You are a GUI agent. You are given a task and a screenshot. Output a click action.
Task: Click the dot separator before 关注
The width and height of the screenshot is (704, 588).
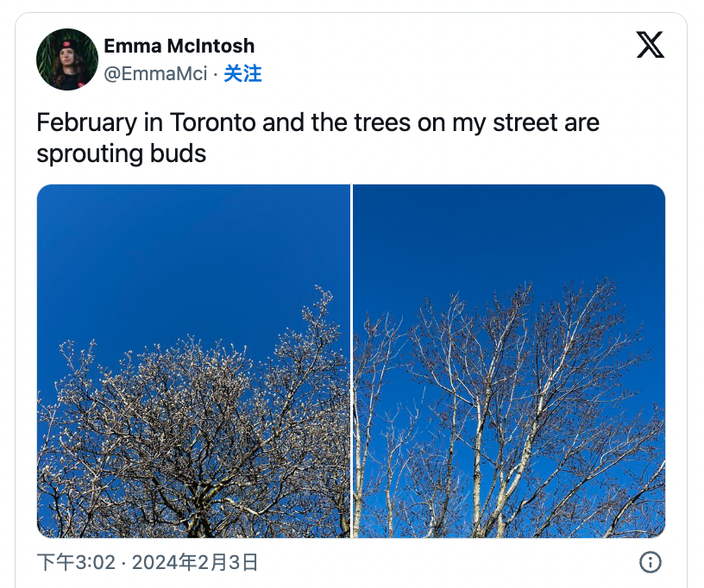click(x=216, y=74)
